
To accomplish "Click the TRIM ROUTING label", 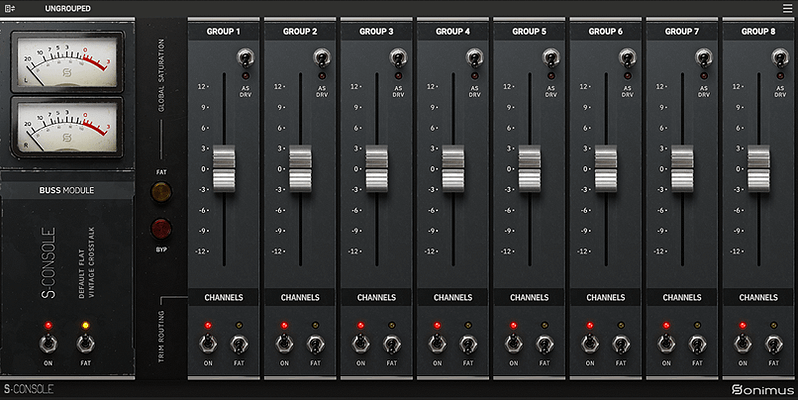I will tap(161, 336).
